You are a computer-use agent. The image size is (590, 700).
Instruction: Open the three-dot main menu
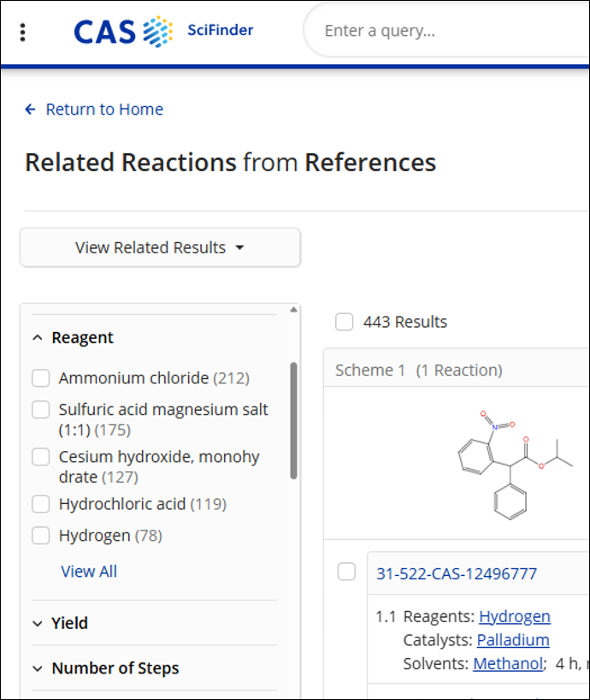[23, 33]
